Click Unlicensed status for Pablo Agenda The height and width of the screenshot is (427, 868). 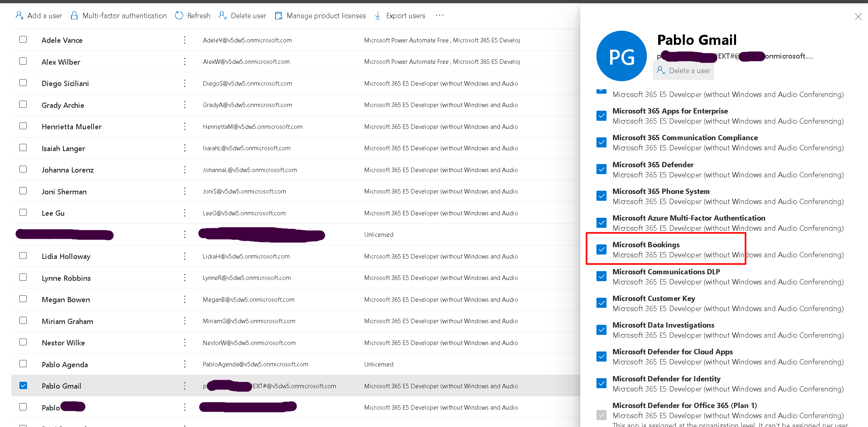click(379, 364)
